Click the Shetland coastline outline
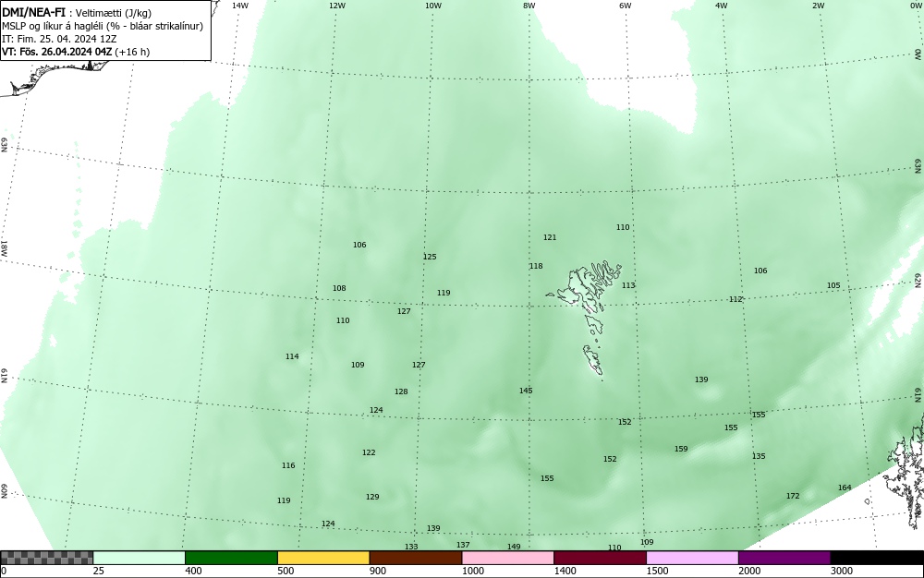Screen dimensions: 924x578 coord(904,471)
